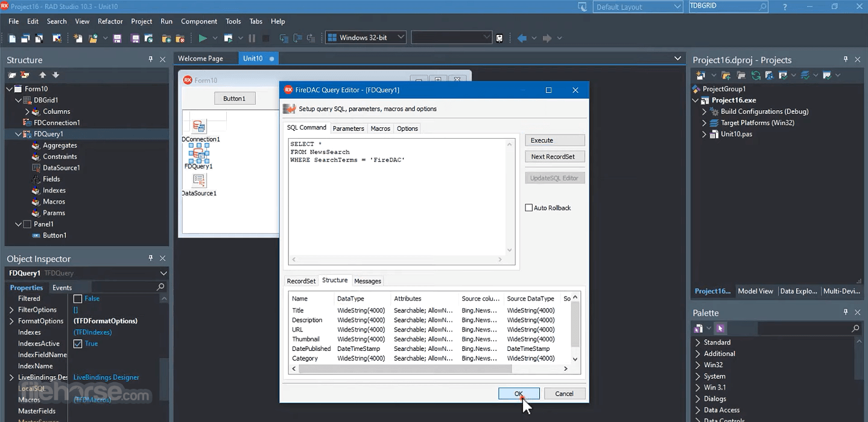Click the green Sync icon in the Projects toolbar
868x422 pixels.
pos(755,75)
